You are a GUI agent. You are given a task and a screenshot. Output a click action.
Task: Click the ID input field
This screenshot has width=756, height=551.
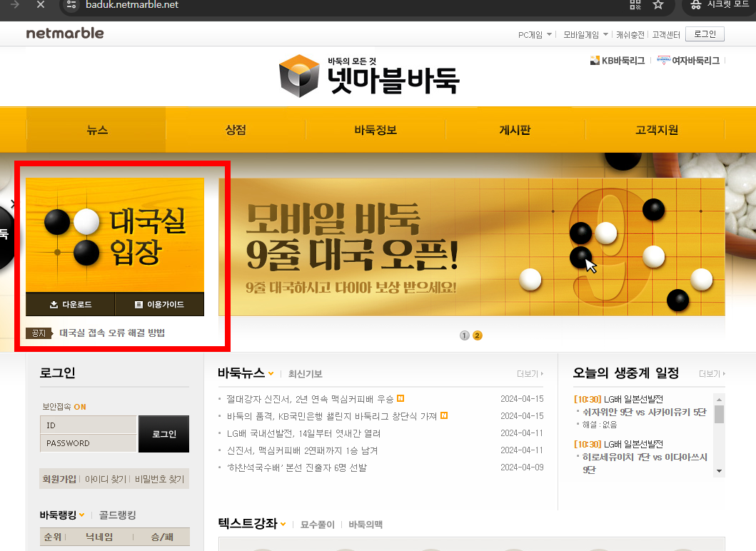pyautogui.click(x=87, y=424)
